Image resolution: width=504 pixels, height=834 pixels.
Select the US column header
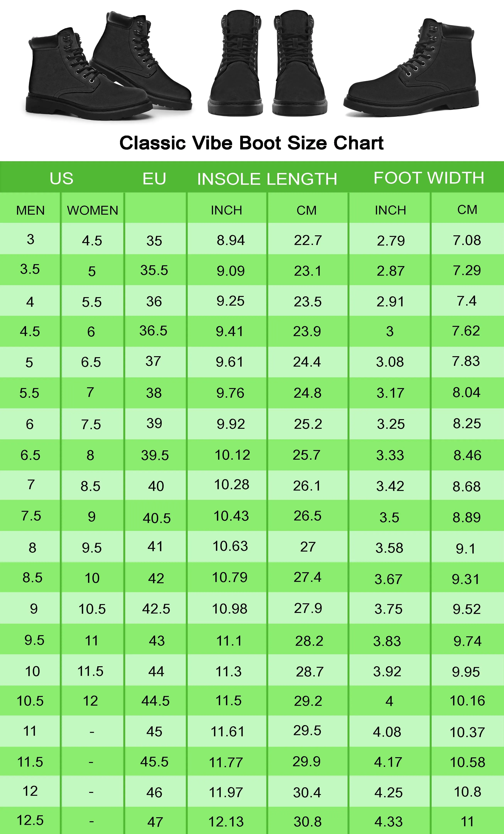(x=61, y=178)
